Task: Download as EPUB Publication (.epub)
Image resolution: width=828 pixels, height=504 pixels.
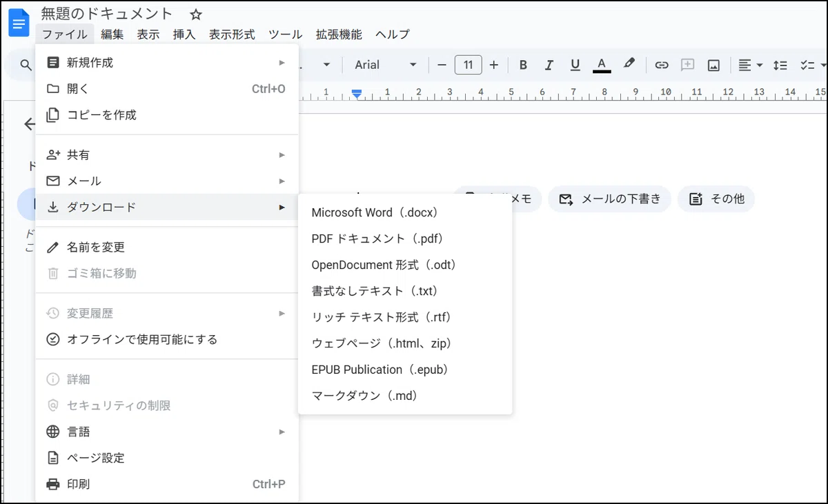Action: tap(405, 370)
